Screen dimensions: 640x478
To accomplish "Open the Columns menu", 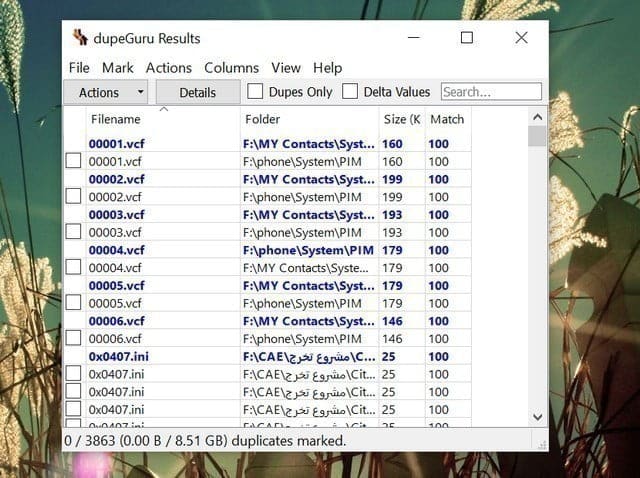I will (x=231, y=68).
